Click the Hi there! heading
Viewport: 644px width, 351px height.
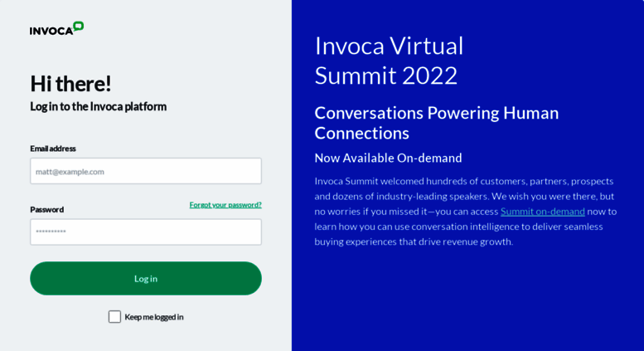[x=70, y=84]
